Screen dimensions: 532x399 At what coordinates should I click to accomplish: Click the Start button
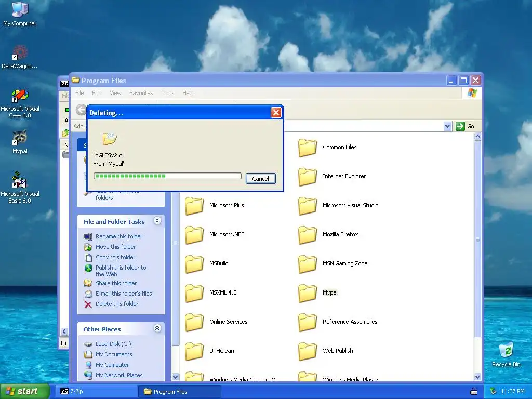coord(24,391)
